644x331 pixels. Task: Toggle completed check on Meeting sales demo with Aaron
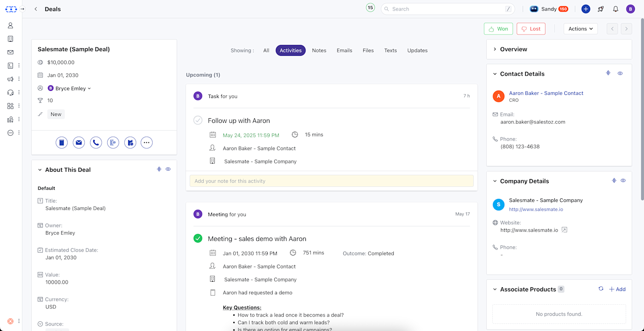pos(198,238)
